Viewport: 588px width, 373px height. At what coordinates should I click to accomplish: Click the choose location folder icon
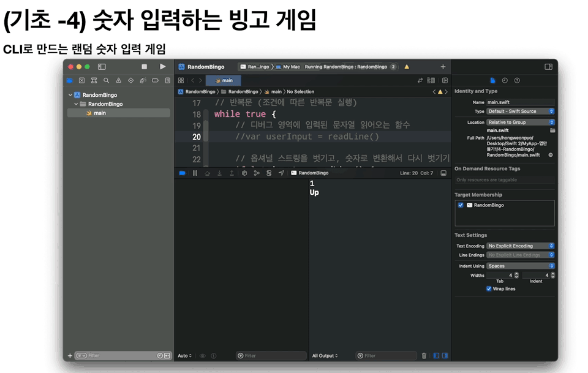(x=552, y=130)
